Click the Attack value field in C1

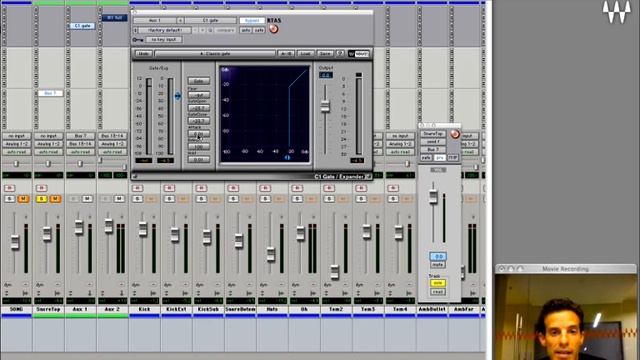coord(199,133)
